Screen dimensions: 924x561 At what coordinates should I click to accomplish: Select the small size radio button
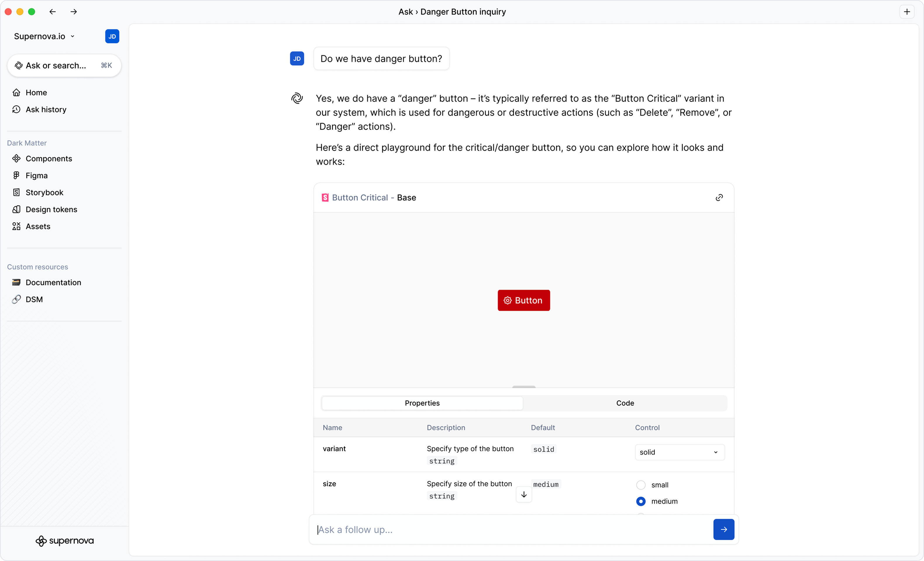coord(640,485)
